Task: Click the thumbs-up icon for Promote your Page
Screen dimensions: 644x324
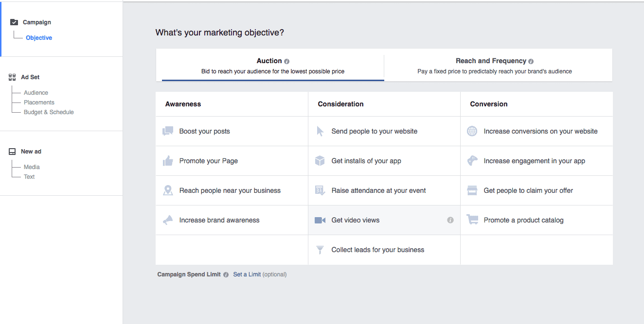Action: pos(168,161)
